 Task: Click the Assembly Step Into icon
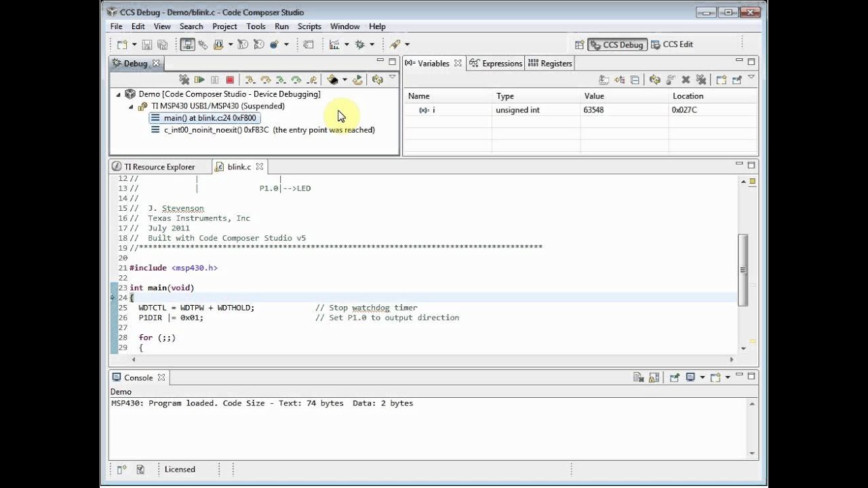point(281,79)
